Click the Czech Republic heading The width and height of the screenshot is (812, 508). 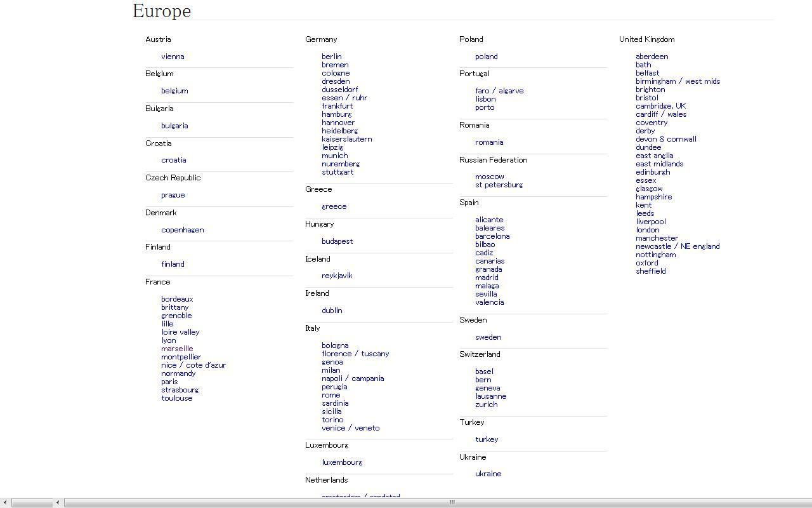[x=173, y=178]
